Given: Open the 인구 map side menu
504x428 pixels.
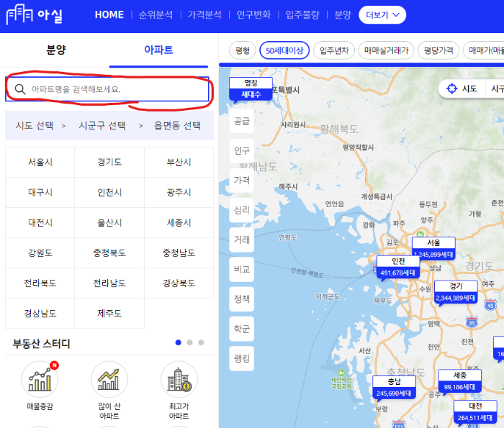Looking at the screenshot, I should click(241, 150).
